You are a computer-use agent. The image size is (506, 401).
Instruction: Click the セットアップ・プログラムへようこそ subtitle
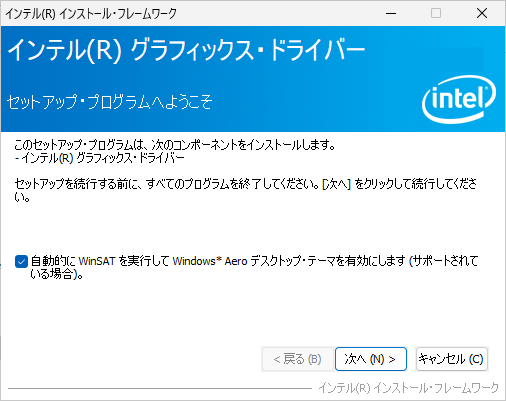pyautogui.click(x=109, y=102)
